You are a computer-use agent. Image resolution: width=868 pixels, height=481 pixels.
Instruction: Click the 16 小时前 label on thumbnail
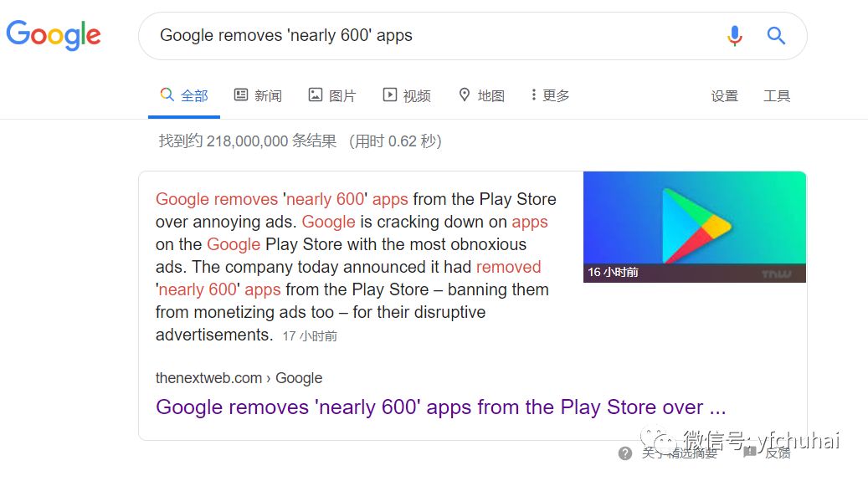[x=613, y=273]
